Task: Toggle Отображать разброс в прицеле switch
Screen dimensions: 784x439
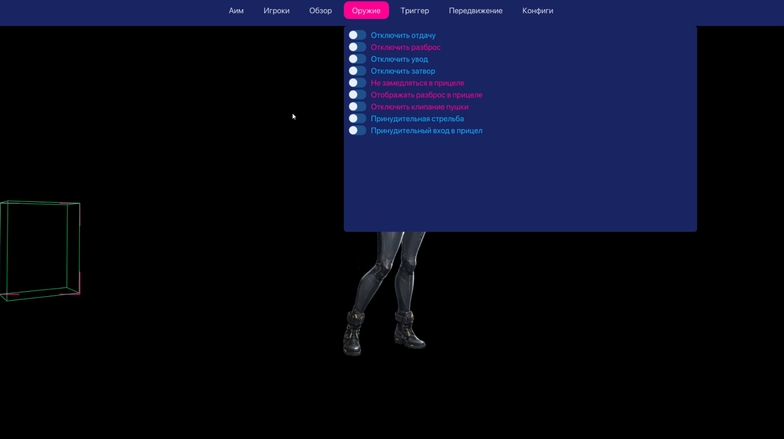Action: [x=357, y=95]
